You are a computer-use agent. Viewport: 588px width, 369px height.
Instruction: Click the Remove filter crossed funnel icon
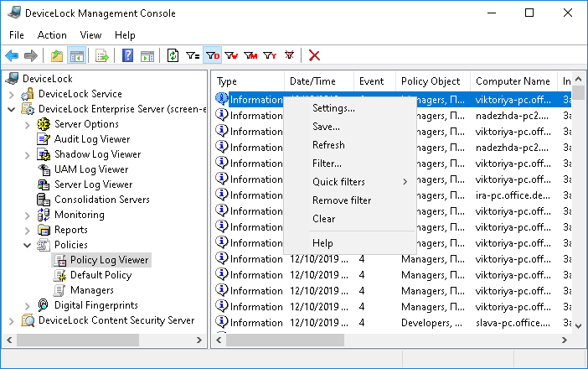click(289, 56)
